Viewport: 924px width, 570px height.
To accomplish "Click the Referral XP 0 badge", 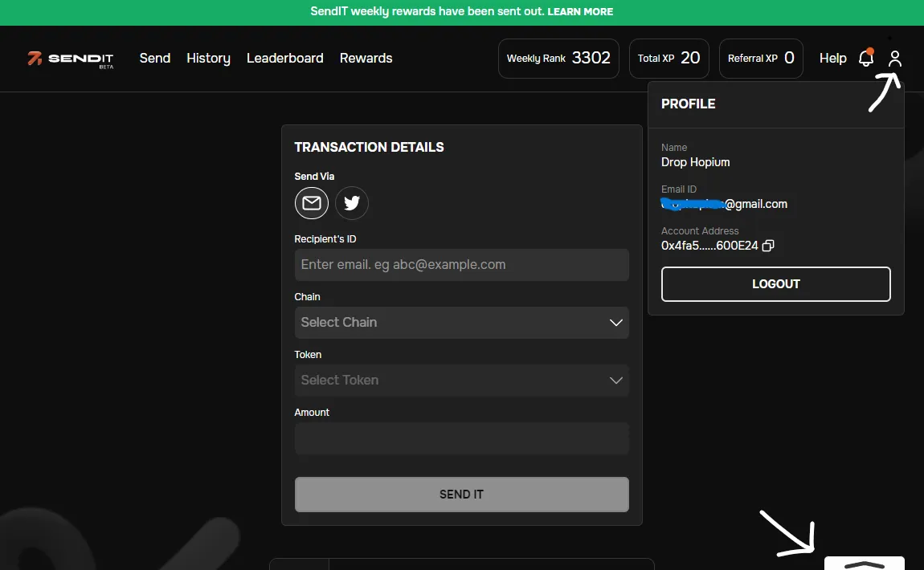I will coord(761,59).
